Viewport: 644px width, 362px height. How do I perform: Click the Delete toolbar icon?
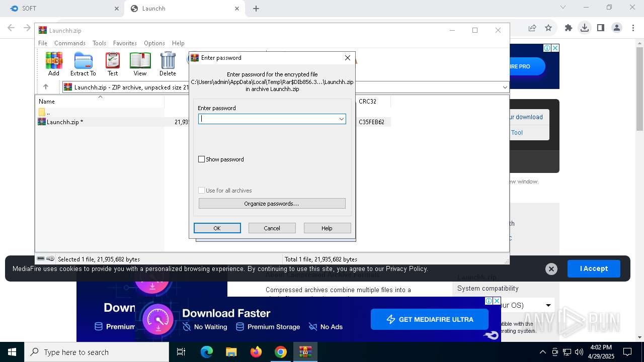tap(168, 64)
